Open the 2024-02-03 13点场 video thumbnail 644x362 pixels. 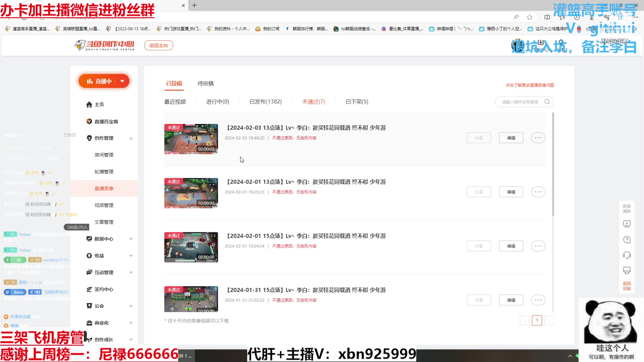click(191, 139)
